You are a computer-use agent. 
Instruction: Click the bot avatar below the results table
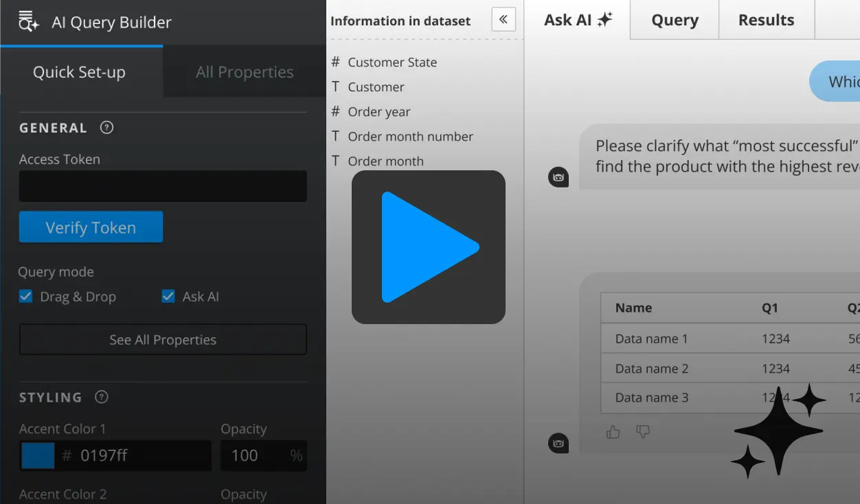558,443
